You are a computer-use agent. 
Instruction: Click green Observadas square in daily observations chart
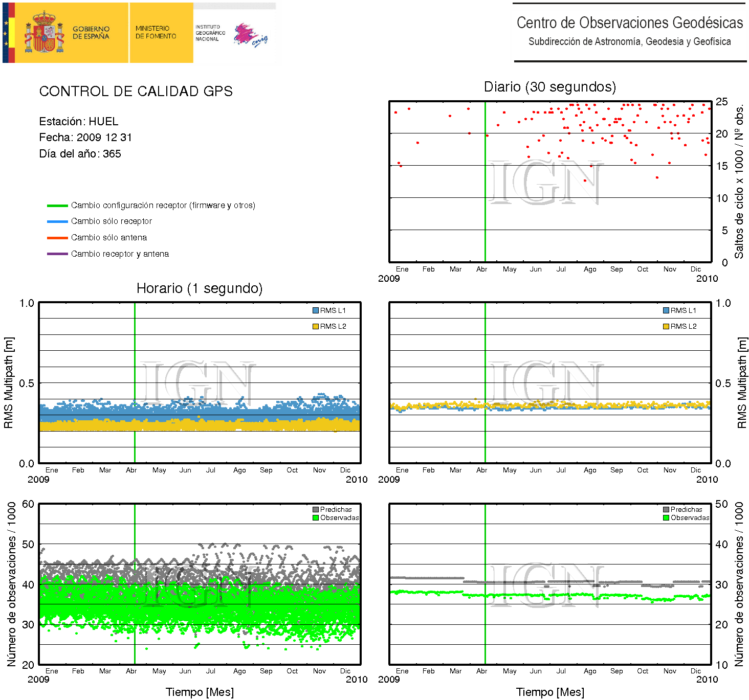[666, 517]
